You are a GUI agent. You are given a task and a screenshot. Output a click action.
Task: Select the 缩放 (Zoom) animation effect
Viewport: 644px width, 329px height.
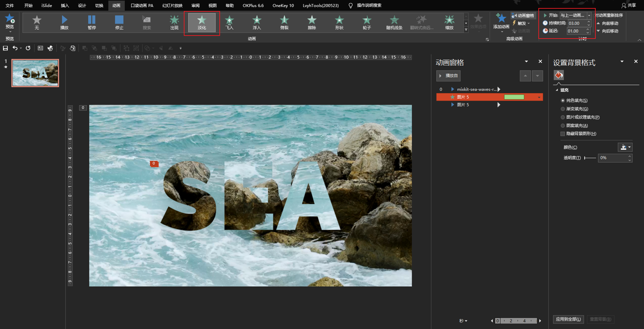[449, 22]
